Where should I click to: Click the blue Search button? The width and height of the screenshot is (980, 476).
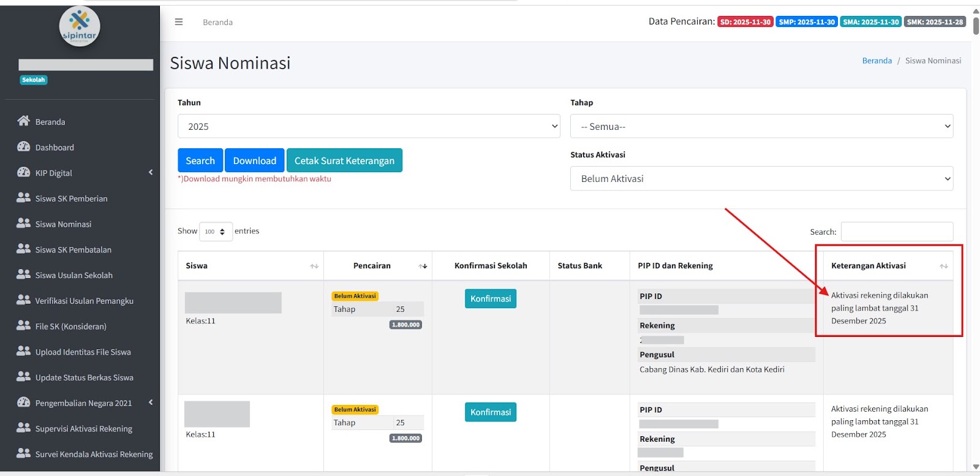click(200, 161)
